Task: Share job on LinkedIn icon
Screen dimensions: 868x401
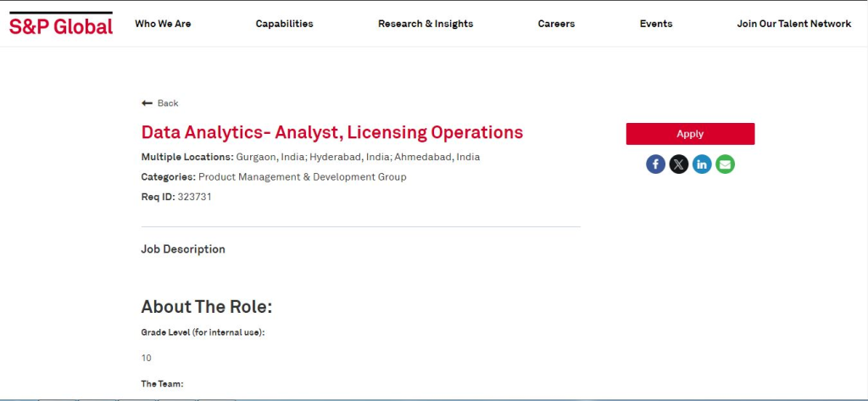Action: point(702,164)
